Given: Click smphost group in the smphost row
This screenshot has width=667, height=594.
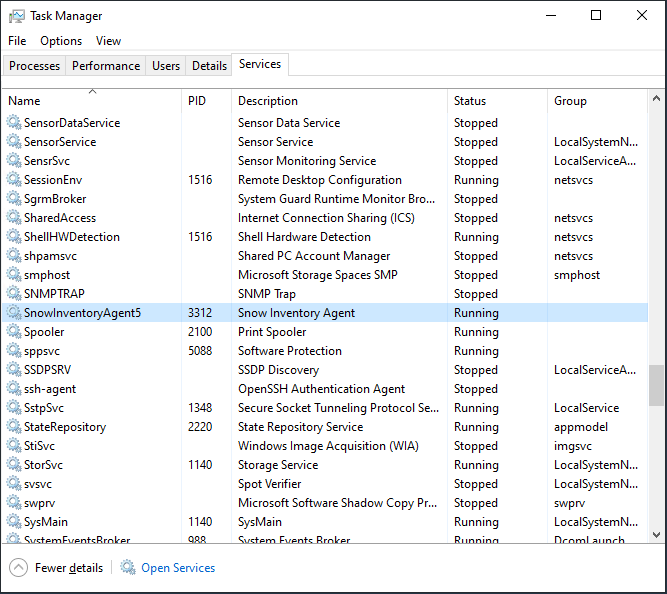Looking at the screenshot, I should [x=577, y=275].
